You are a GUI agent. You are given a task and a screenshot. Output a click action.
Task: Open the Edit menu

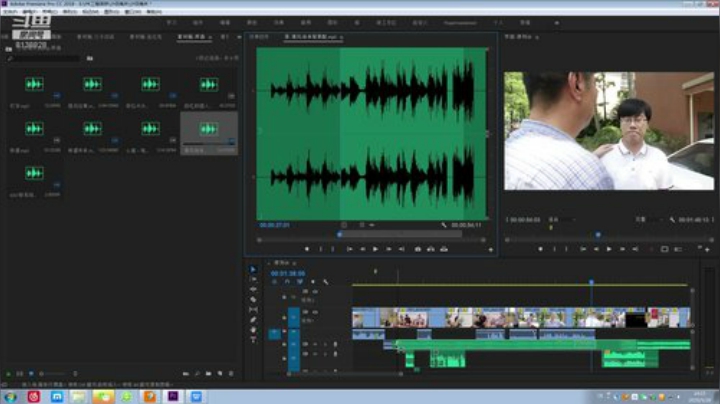click(29, 11)
